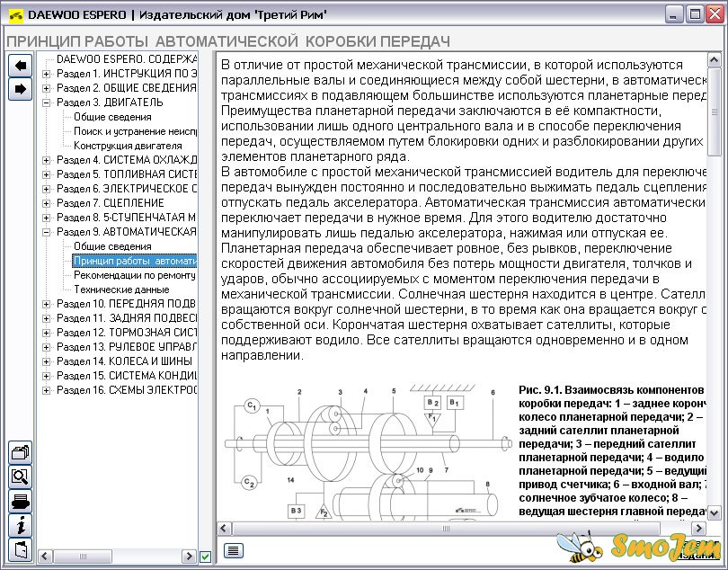Click the back arrow navigation button
Image resolution: width=728 pixels, height=570 pixels.
pyautogui.click(x=20, y=66)
